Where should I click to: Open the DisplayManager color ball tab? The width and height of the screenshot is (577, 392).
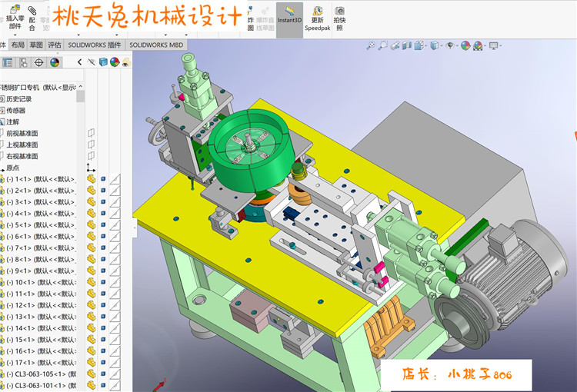click(x=55, y=62)
